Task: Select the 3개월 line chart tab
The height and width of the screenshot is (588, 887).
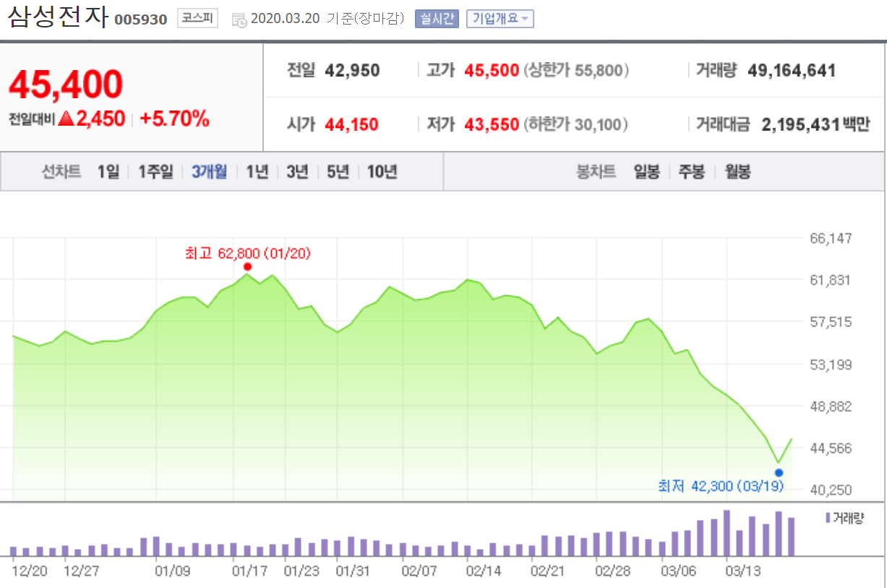Action: (x=209, y=172)
